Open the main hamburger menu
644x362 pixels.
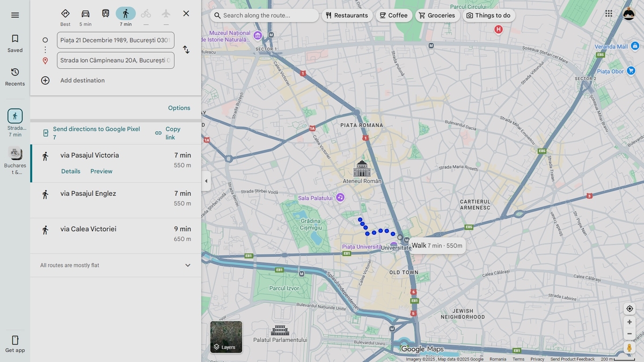(15, 15)
